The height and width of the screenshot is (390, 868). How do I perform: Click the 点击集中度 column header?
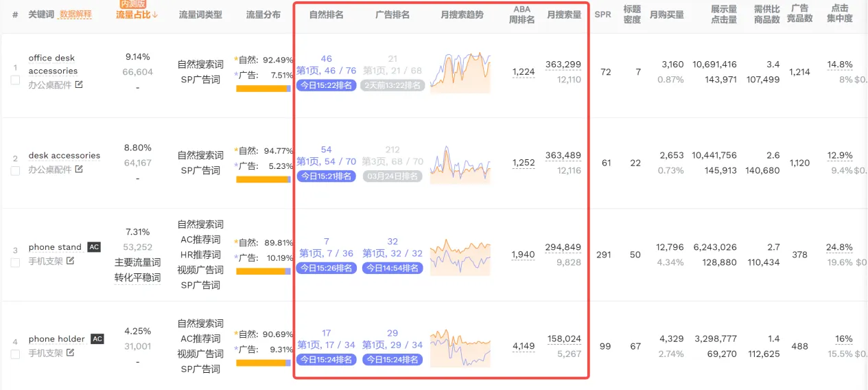pyautogui.click(x=840, y=14)
